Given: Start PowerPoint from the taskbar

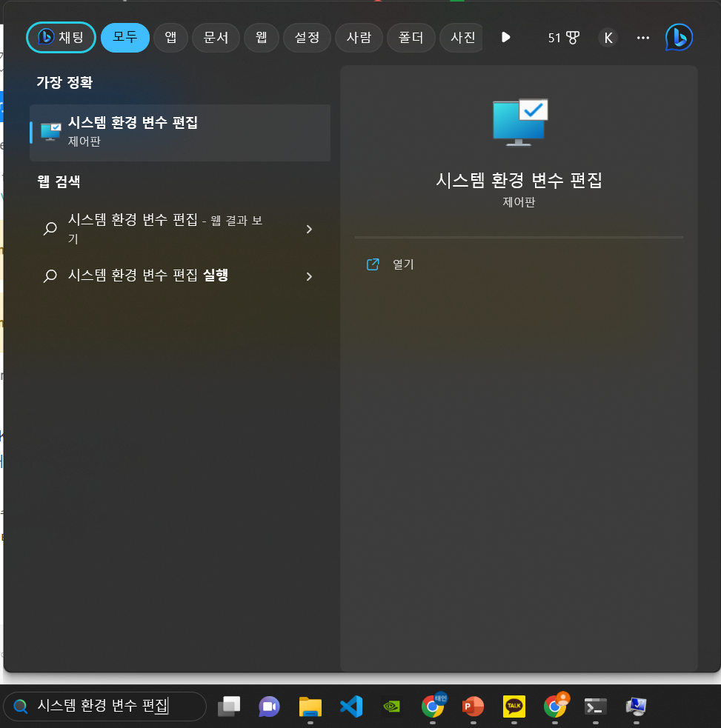Looking at the screenshot, I should 473,707.
